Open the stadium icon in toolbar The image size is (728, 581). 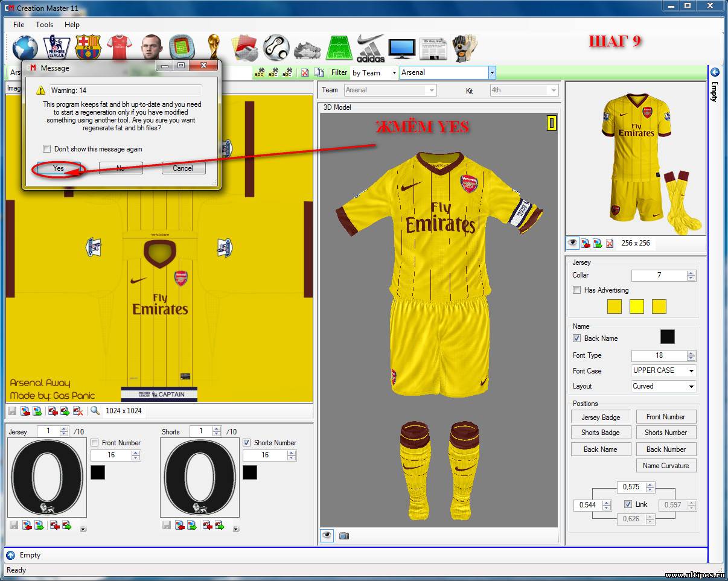point(181,48)
